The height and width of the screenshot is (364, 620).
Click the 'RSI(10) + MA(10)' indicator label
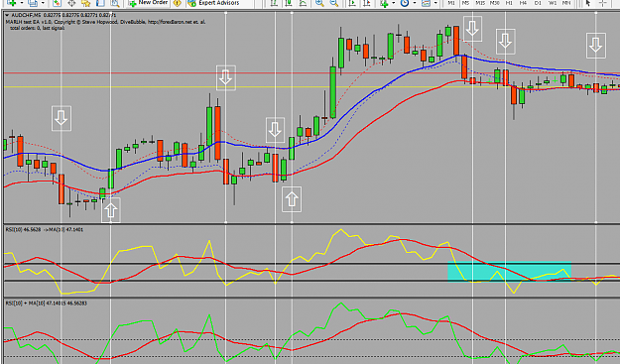[46, 303]
